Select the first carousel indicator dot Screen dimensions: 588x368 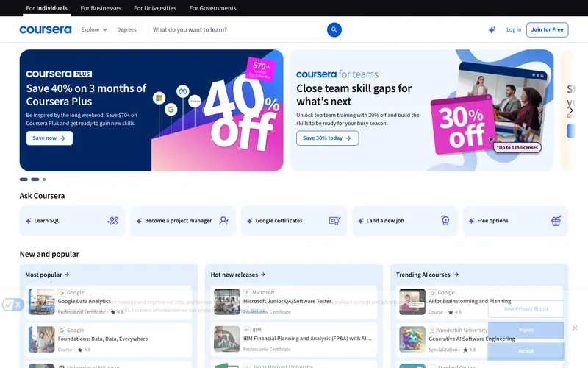point(24,180)
